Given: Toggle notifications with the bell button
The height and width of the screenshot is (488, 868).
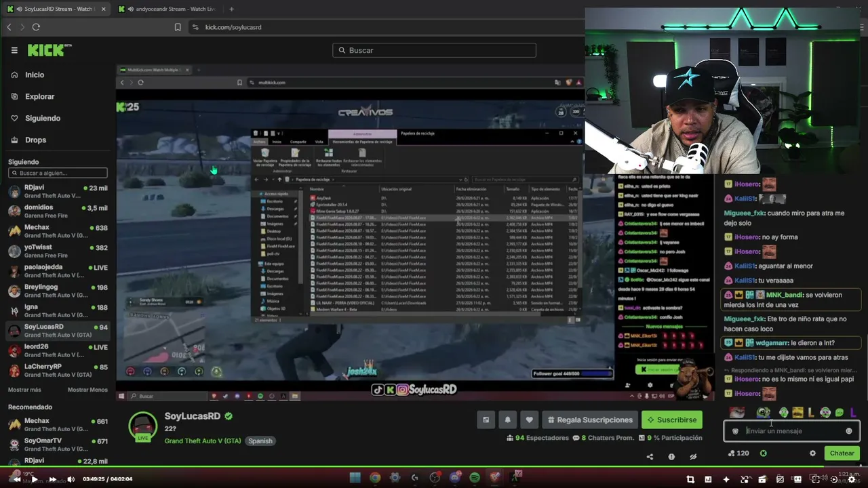Looking at the screenshot, I should pyautogui.click(x=507, y=420).
